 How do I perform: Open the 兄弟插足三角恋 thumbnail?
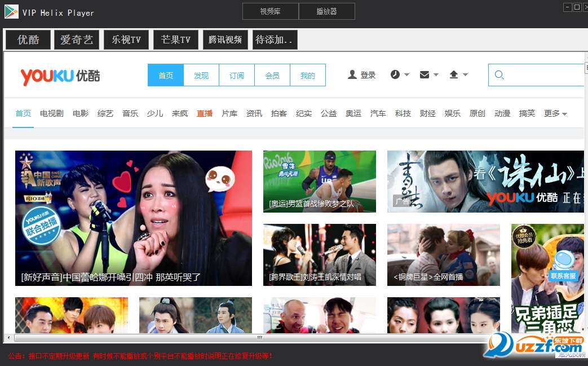548,278
